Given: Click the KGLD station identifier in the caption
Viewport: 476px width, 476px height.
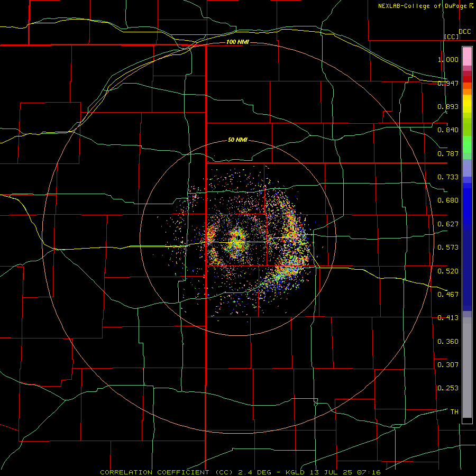Looking at the screenshot, I should tap(295, 472).
